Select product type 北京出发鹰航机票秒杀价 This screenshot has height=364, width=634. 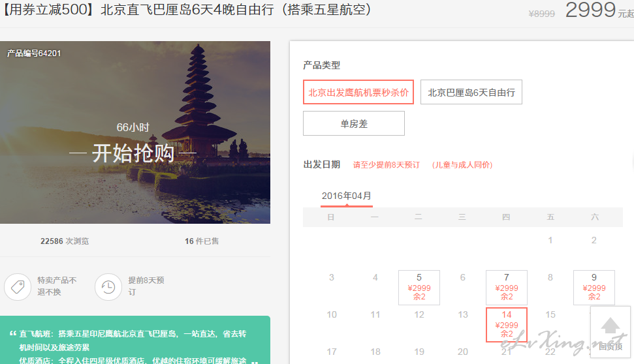coord(358,92)
